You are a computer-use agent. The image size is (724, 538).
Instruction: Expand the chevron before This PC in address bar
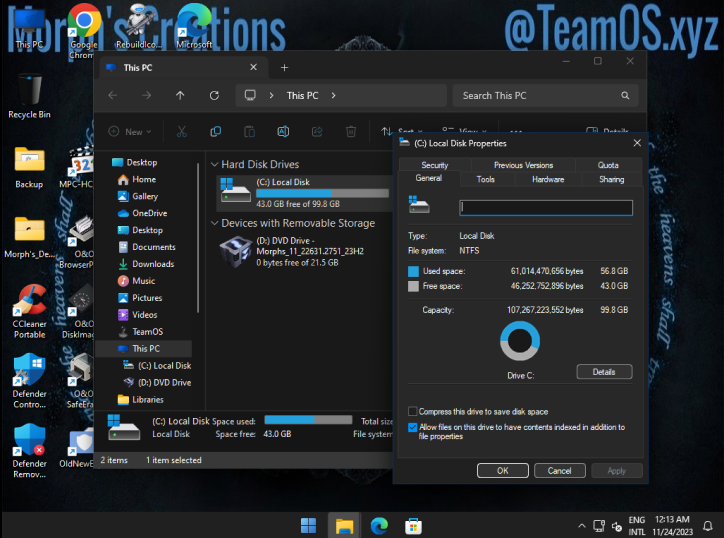(x=272, y=96)
